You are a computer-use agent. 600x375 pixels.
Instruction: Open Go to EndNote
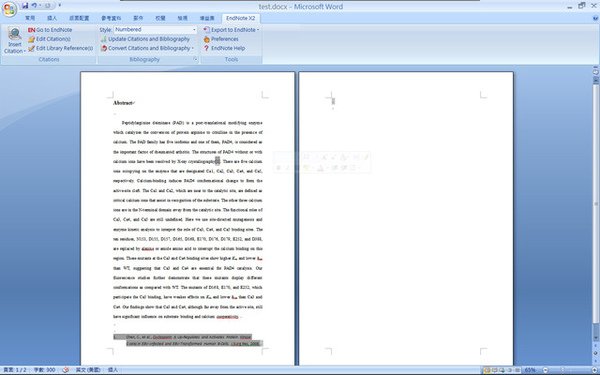50,30
